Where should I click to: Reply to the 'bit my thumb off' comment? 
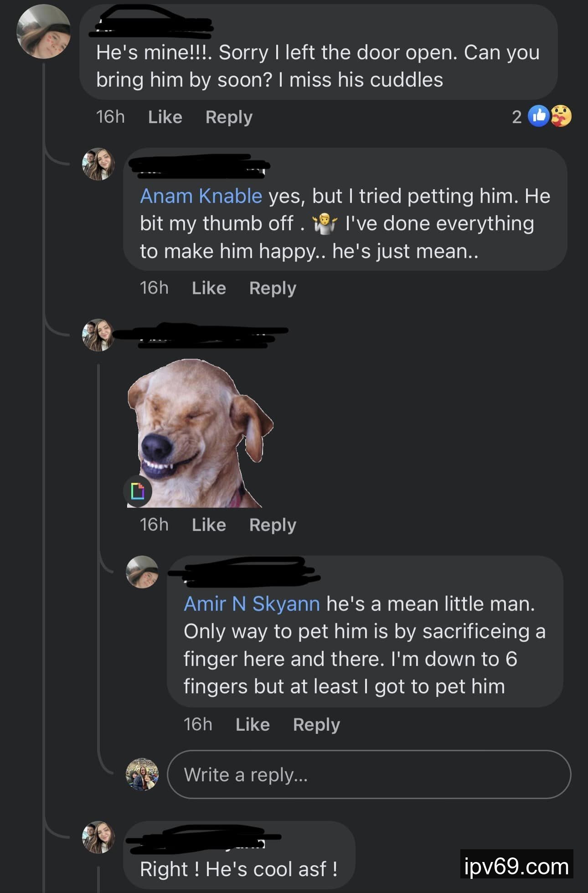click(273, 288)
